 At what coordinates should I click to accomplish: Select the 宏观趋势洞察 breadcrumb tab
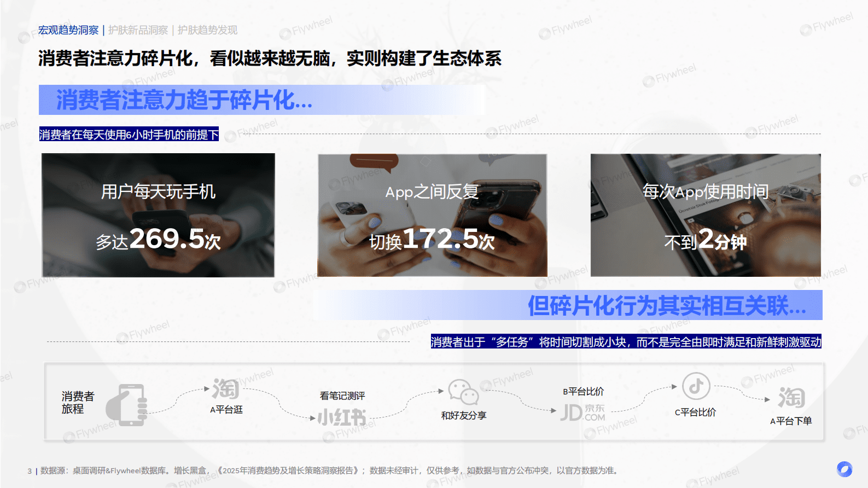coord(68,30)
